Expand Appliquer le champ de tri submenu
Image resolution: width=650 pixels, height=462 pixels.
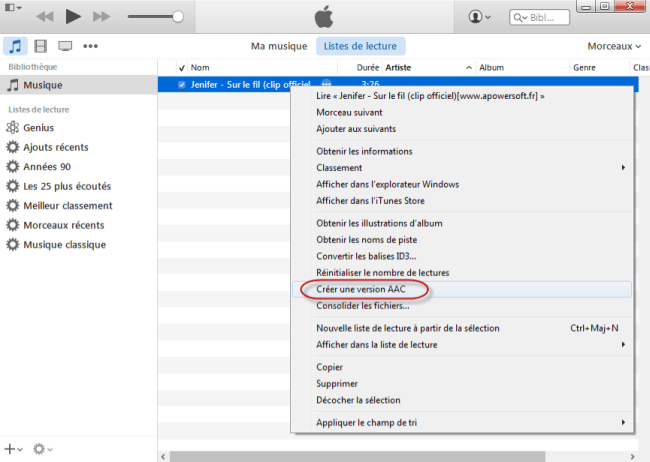pos(462,423)
